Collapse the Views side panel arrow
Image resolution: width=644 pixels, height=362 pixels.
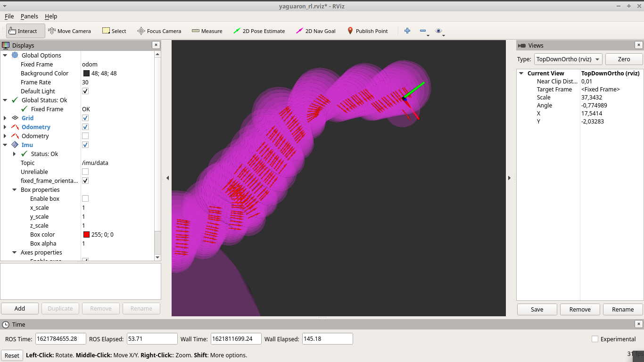pyautogui.click(x=509, y=178)
